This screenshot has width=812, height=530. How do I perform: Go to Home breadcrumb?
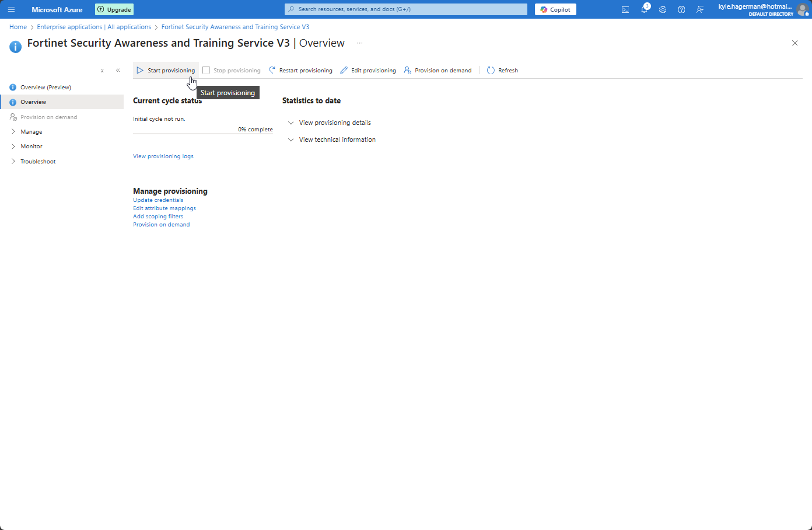click(x=18, y=27)
